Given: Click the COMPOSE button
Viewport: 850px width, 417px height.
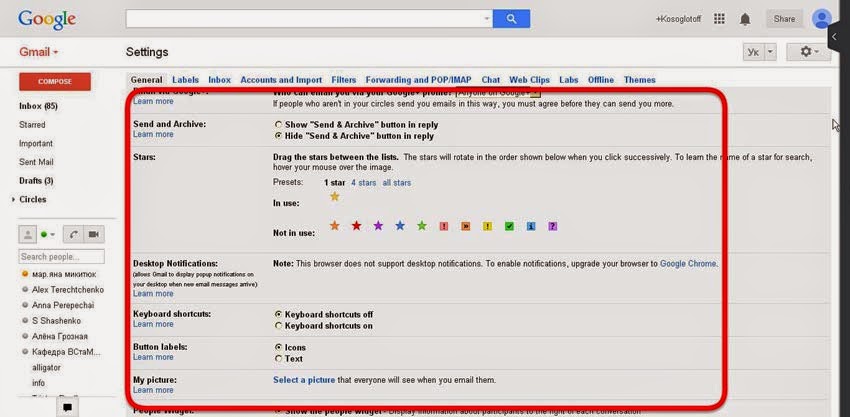Looking at the screenshot, I should pos(55,82).
